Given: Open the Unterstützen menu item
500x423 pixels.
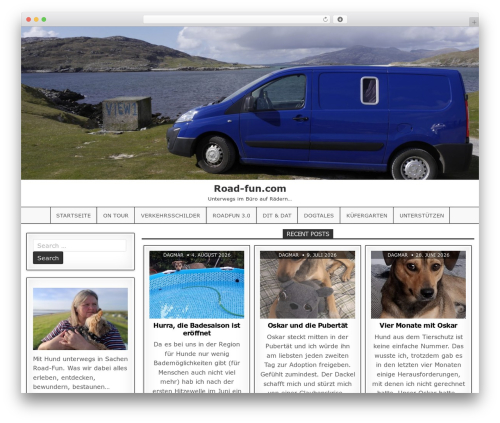Looking at the screenshot, I should click(x=422, y=215).
